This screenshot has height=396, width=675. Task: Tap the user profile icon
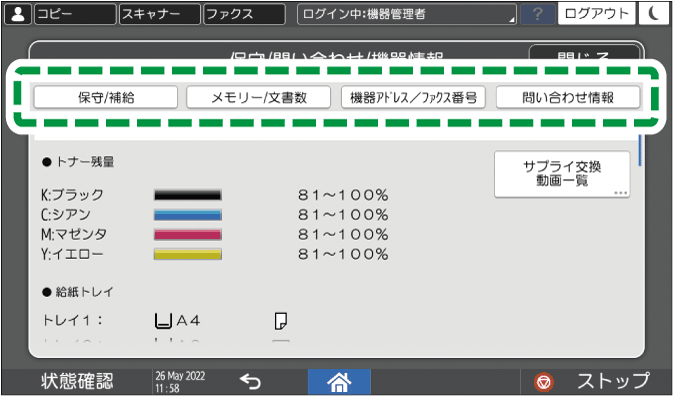18,14
